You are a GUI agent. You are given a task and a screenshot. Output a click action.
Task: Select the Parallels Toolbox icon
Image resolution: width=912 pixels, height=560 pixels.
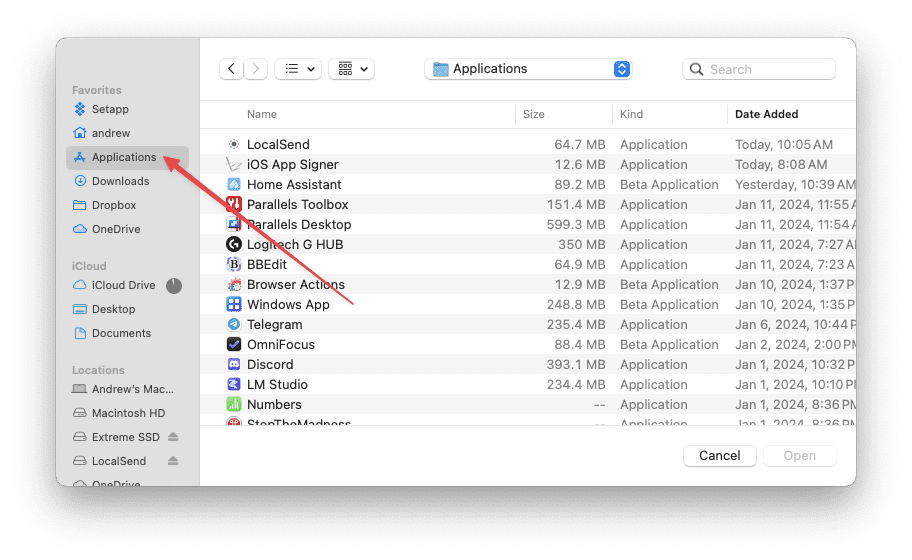click(234, 204)
